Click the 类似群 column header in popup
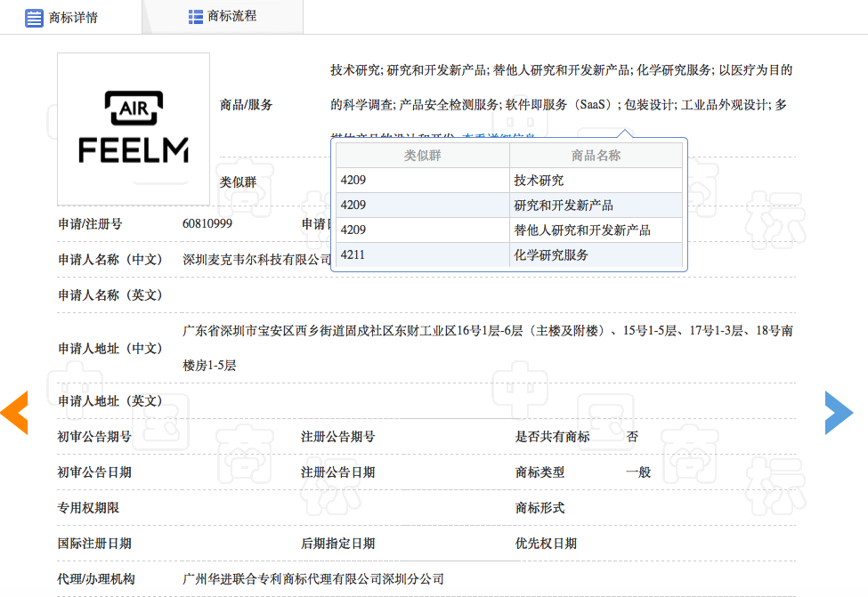868x597 pixels. point(422,156)
